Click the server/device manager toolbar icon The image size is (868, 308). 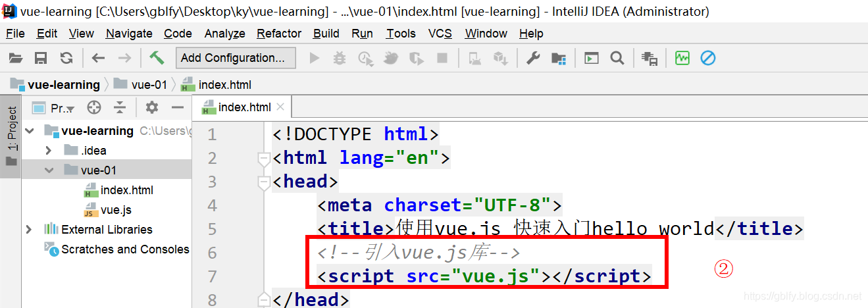650,59
